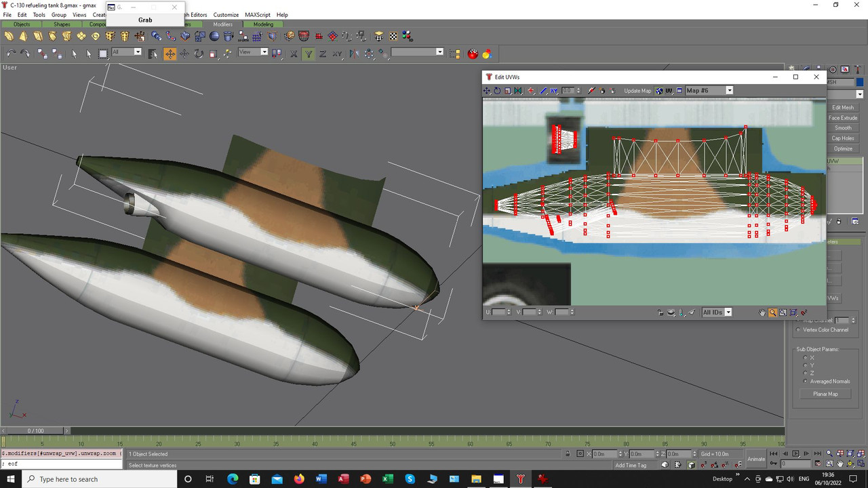Select the Averaged Normals radio button

[806, 382]
